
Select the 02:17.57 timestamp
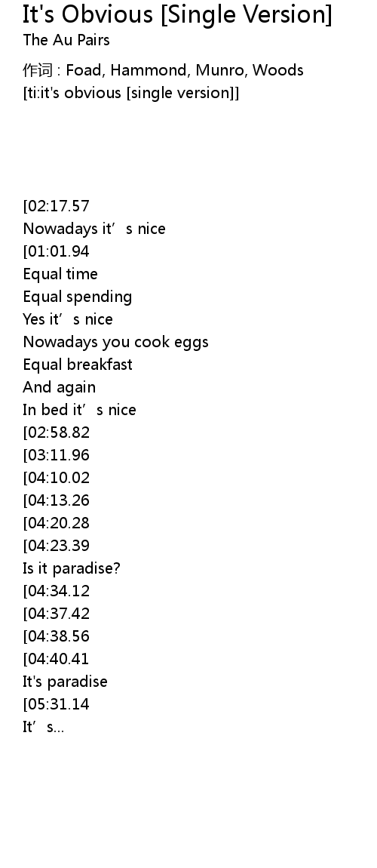(x=56, y=206)
